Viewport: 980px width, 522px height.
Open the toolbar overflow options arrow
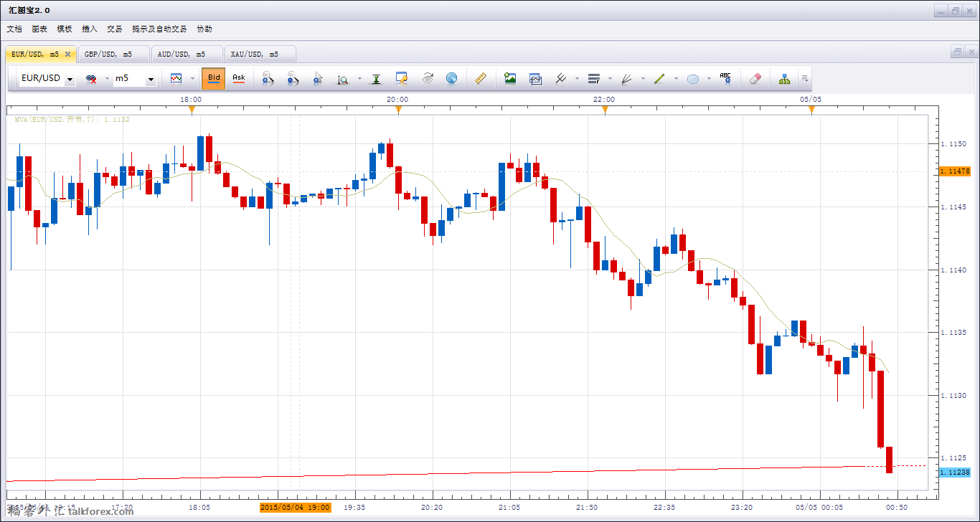(805, 79)
